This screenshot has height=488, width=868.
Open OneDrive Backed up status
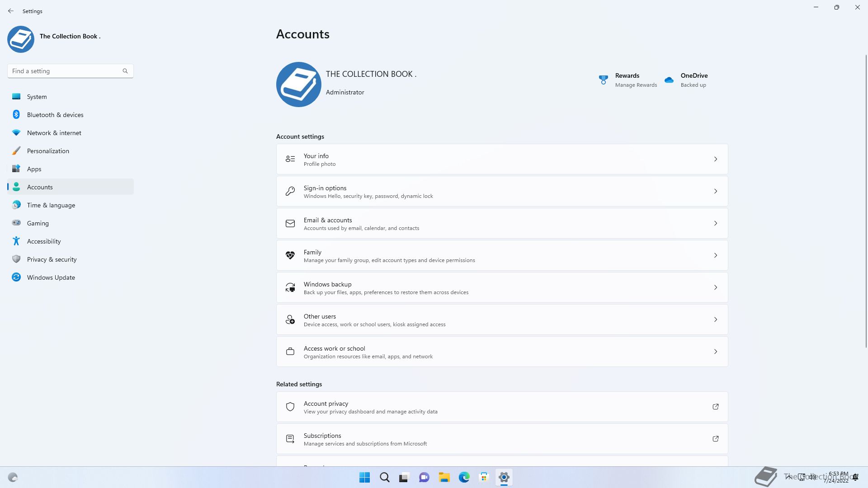(686, 80)
